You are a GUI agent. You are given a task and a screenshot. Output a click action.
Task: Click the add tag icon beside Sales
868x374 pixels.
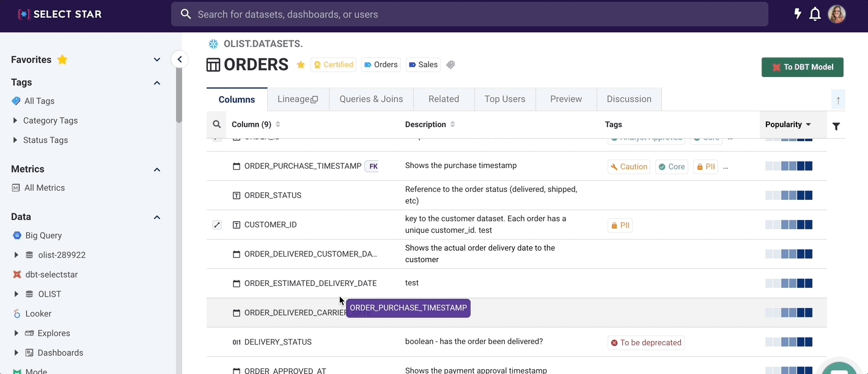(x=451, y=65)
